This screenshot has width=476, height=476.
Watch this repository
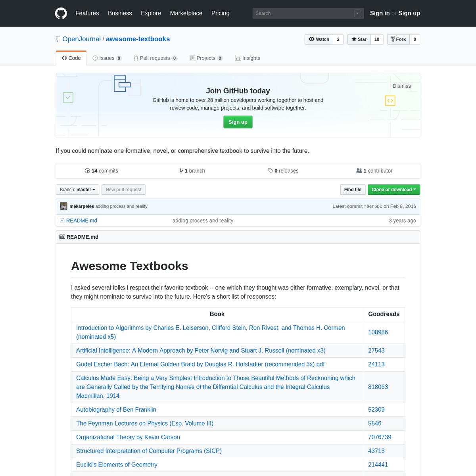click(x=319, y=39)
